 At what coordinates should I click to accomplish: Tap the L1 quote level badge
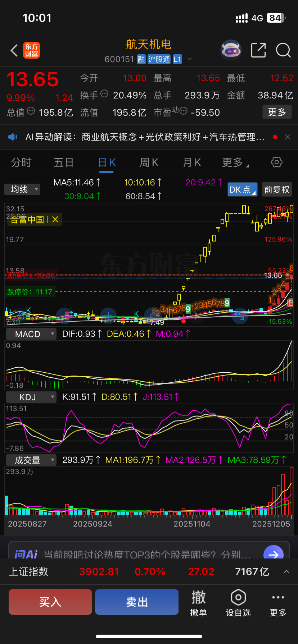click(177, 59)
